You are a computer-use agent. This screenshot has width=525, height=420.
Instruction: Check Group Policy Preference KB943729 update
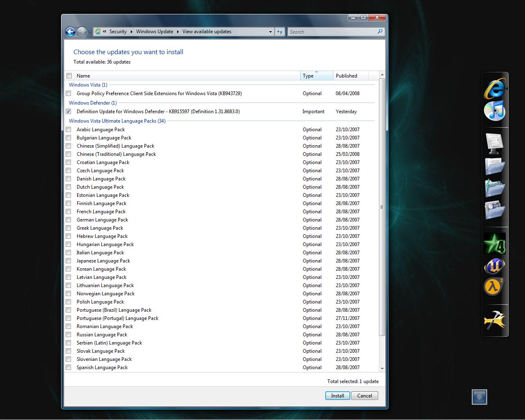68,94
